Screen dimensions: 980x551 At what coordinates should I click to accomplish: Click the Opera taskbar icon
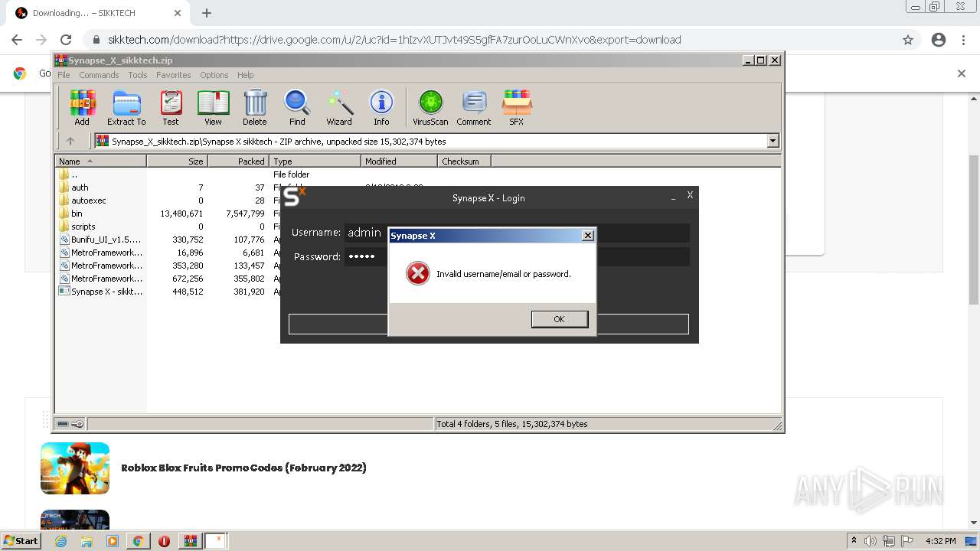pos(164,541)
